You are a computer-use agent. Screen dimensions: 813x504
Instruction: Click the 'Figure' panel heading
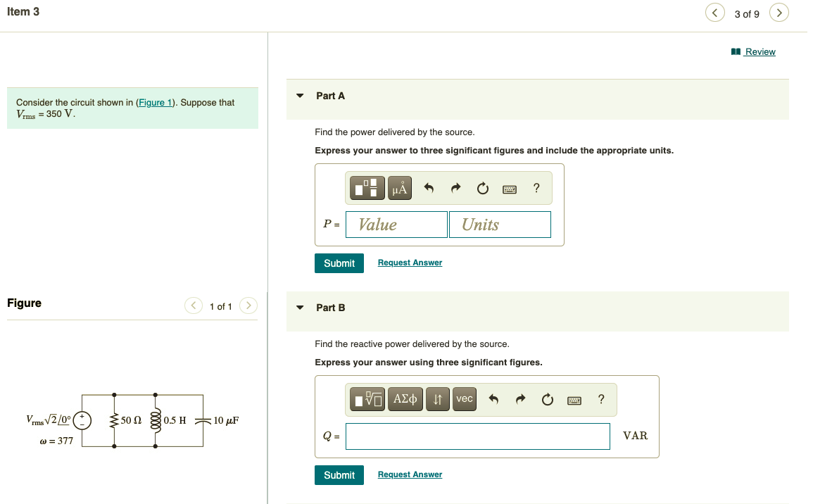pos(25,303)
